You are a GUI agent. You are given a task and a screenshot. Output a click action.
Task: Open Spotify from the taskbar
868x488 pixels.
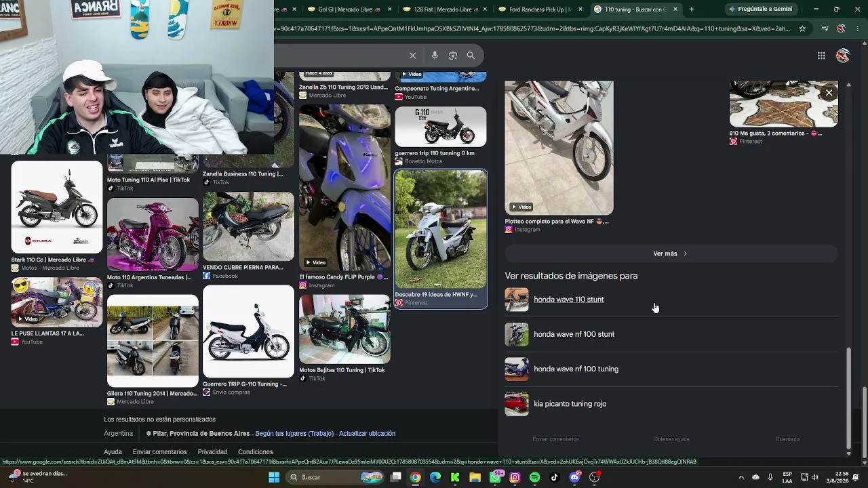click(534, 477)
